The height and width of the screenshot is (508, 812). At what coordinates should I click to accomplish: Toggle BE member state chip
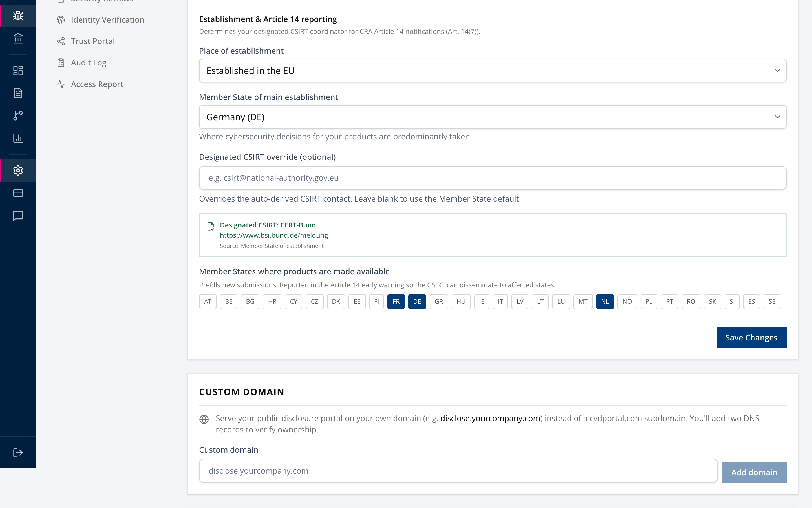point(228,301)
